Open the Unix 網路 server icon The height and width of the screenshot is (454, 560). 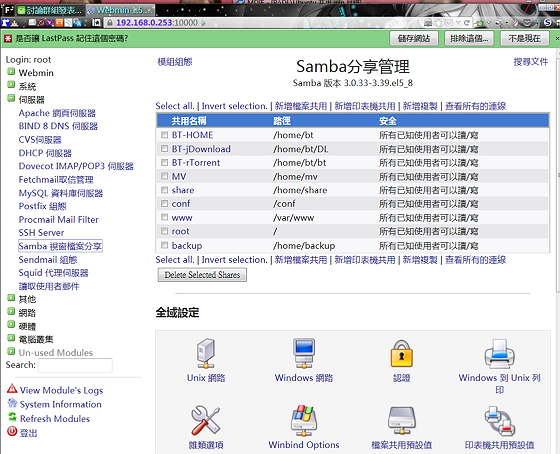tap(206, 353)
